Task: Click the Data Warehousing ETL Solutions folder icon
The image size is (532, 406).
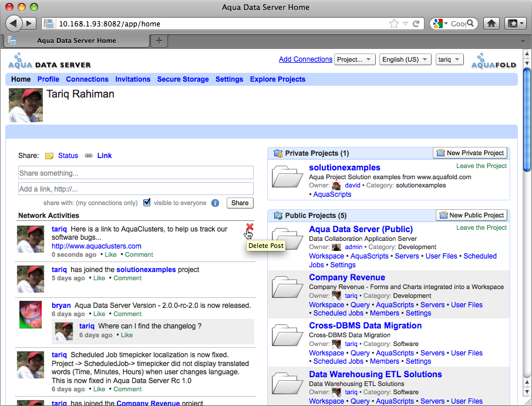Action: pyautogui.click(x=287, y=383)
